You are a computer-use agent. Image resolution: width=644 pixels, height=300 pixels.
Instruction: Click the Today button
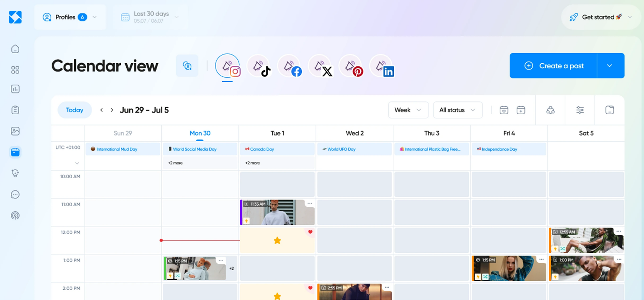pyautogui.click(x=74, y=110)
